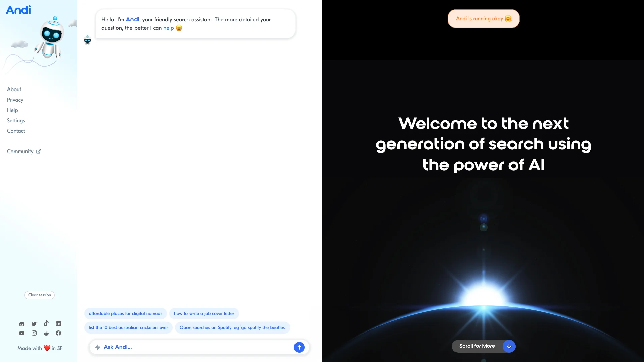This screenshot has height=362, width=644.
Task: Open the Community external link
Action: coord(24,152)
